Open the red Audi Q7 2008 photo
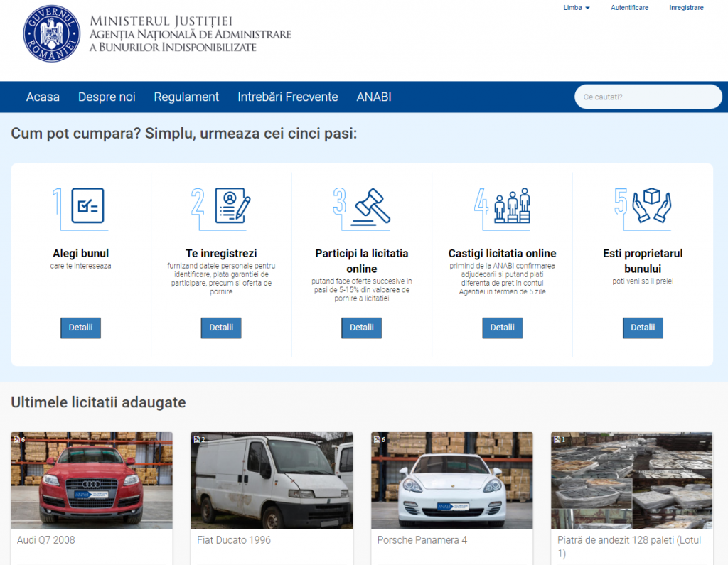Image resolution: width=728 pixels, height=565 pixels. point(92,480)
